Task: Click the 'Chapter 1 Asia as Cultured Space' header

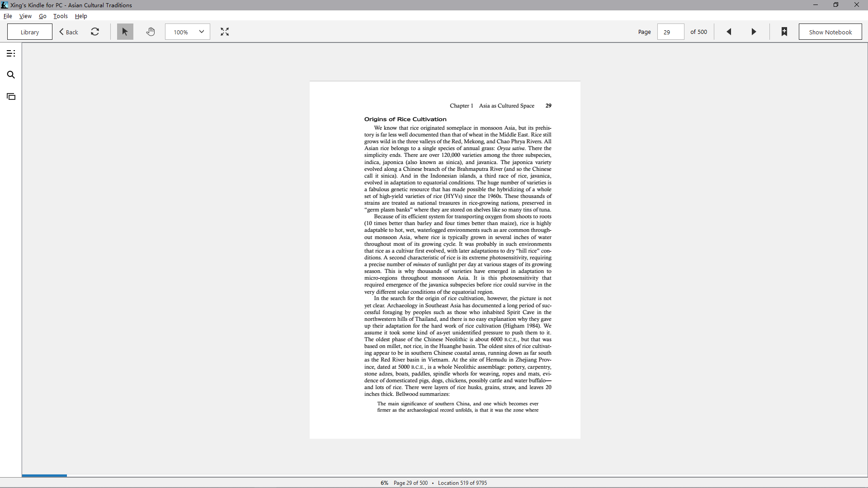Action: tap(492, 106)
